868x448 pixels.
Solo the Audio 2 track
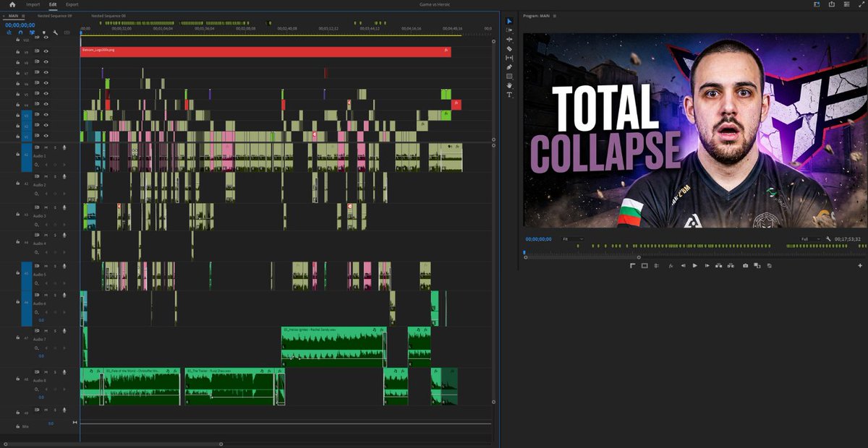54,176
